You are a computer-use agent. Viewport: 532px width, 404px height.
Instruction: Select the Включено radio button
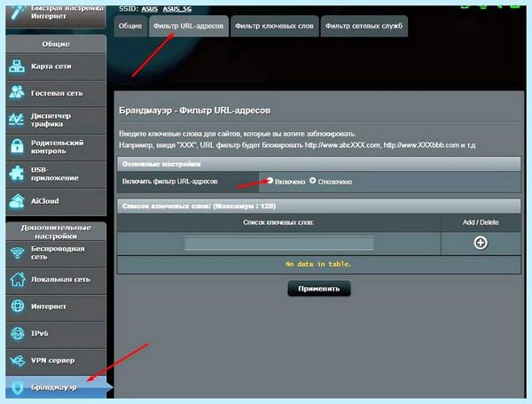[x=270, y=181]
